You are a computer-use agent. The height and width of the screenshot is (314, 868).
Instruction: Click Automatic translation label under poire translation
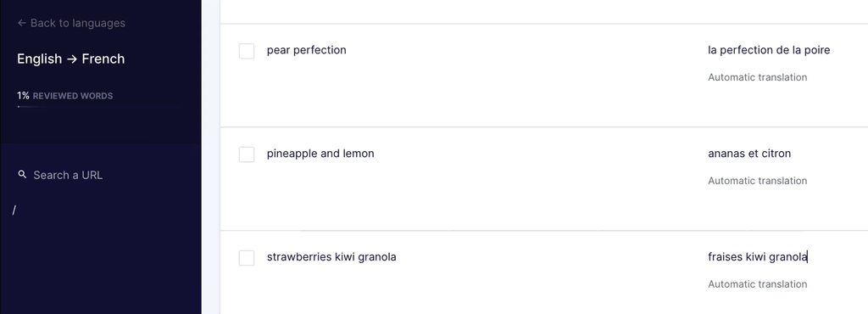click(x=757, y=77)
